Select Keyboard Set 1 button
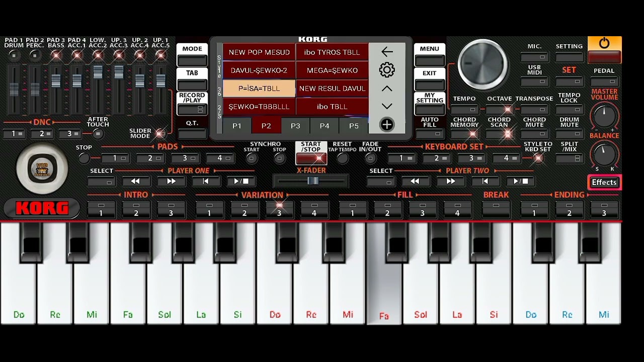 pos(401,158)
